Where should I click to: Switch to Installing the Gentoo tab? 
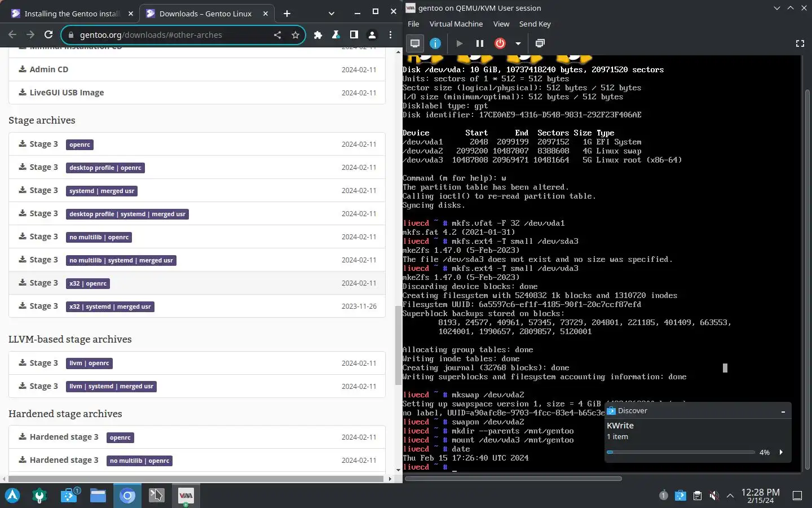coord(72,14)
